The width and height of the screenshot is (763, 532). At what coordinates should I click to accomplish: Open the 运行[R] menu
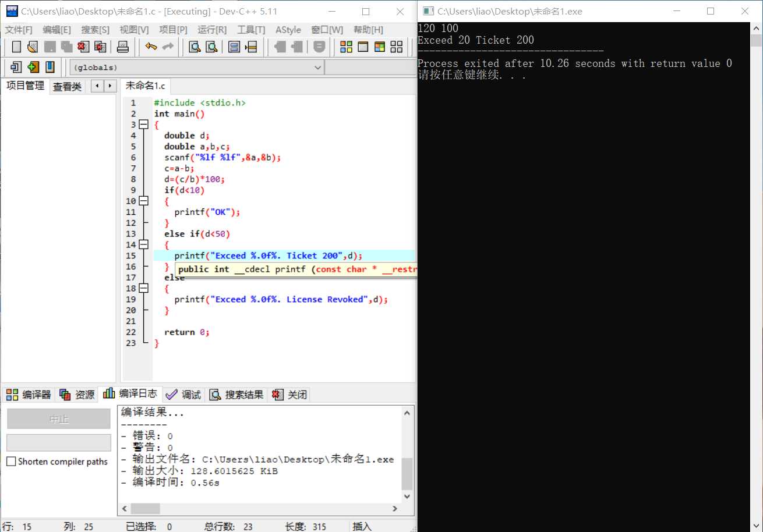pos(212,30)
